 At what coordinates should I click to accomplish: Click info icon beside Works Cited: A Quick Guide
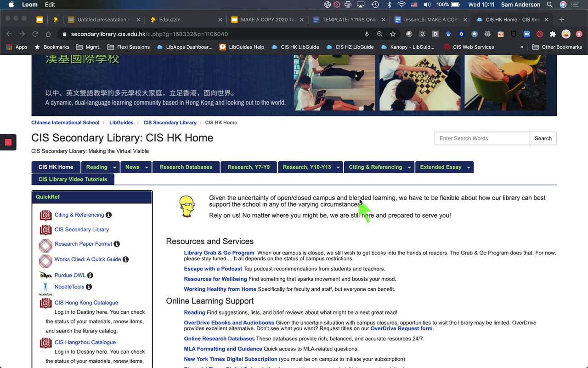[125, 259]
